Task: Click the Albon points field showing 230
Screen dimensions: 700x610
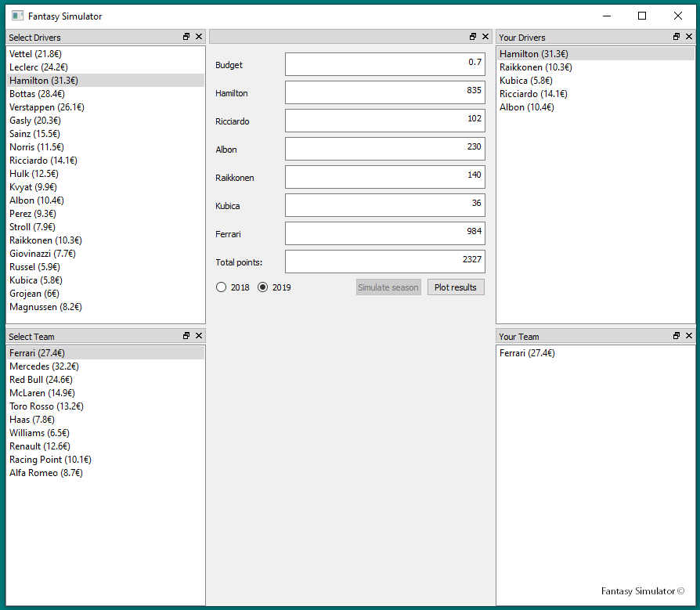Action: tap(384, 149)
